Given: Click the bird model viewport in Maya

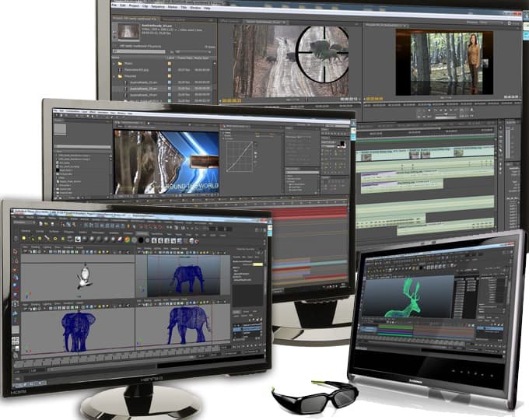Looking at the screenshot, I should 78,276.
